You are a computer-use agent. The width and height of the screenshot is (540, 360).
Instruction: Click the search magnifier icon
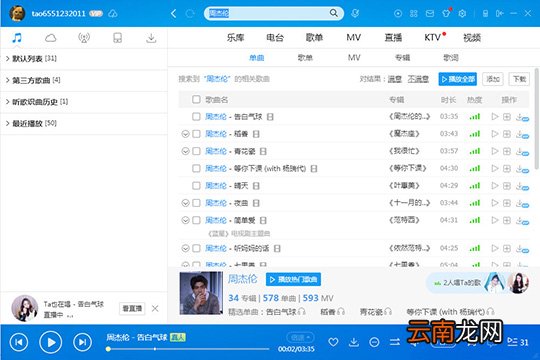(x=333, y=13)
